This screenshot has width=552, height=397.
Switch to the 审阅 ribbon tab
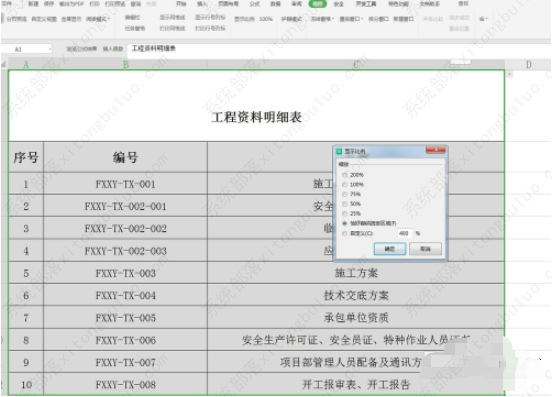pyautogui.click(x=296, y=4)
